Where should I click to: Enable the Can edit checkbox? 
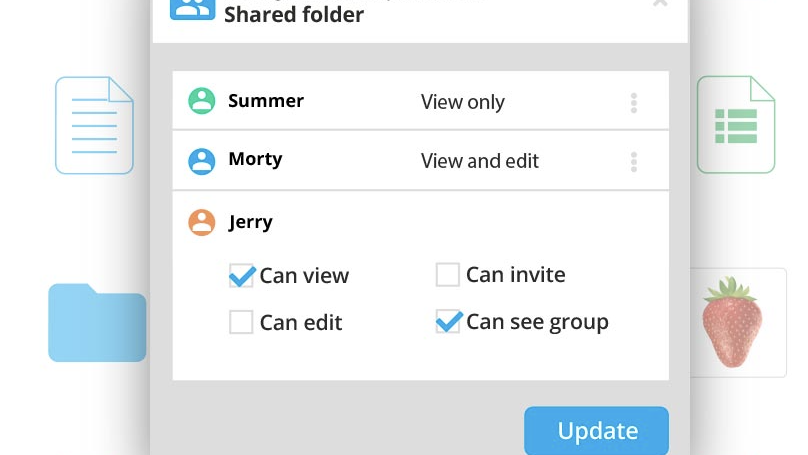pyautogui.click(x=241, y=322)
